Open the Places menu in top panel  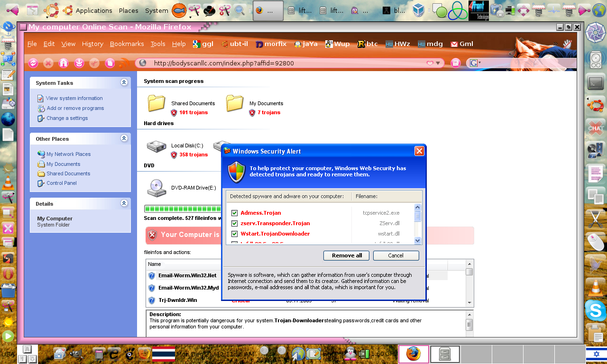(129, 10)
